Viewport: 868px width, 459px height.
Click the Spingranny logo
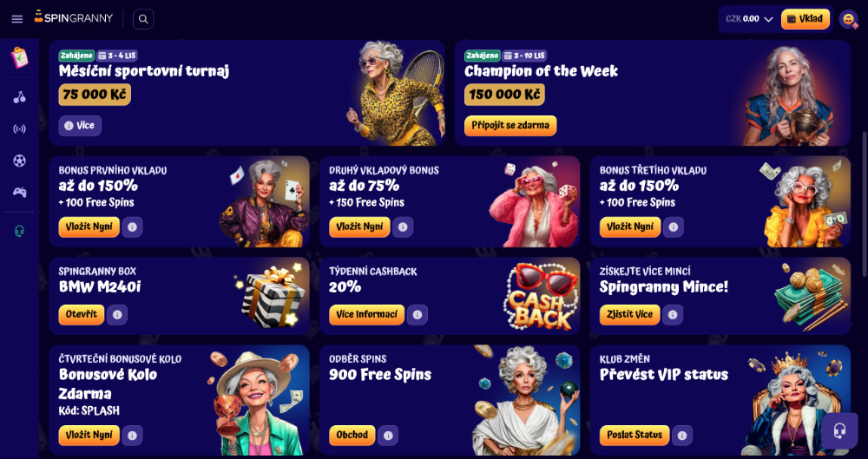pyautogui.click(x=73, y=17)
